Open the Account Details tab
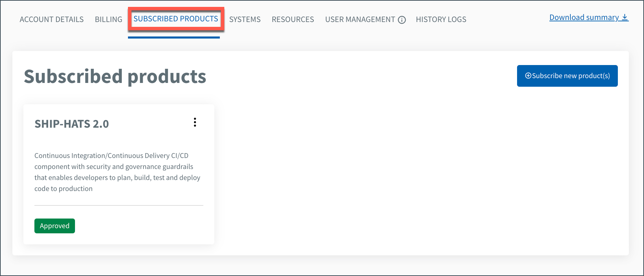 [x=52, y=20]
